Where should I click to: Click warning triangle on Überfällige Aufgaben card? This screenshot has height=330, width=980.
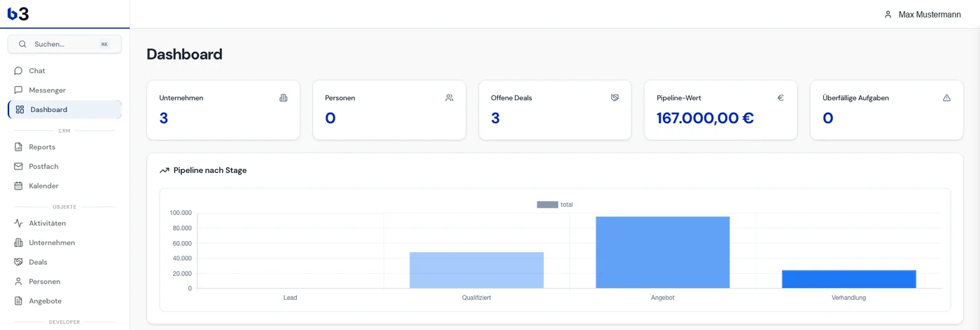click(947, 98)
